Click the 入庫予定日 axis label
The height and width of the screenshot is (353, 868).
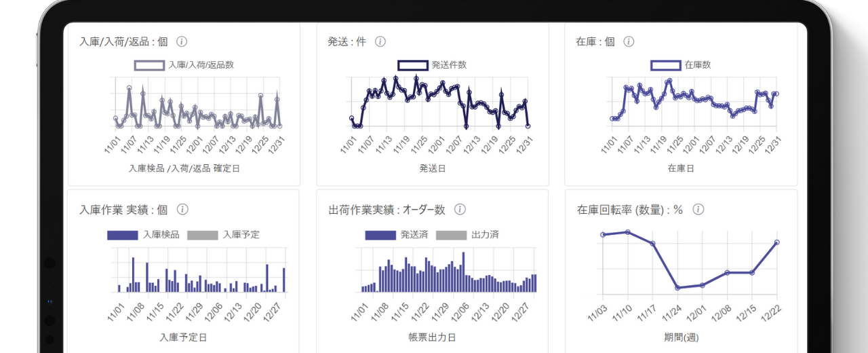click(x=184, y=337)
